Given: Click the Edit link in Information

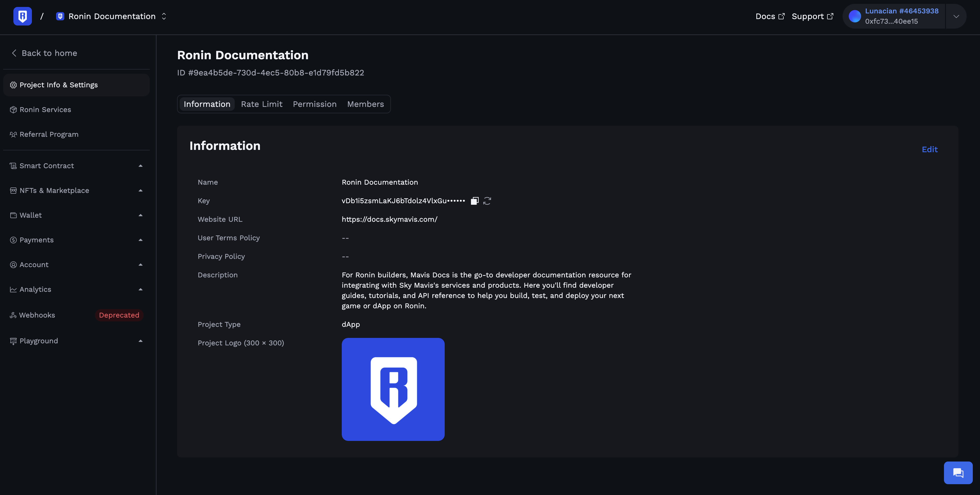Looking at the screenshot, I should click(x=929, y=149).
